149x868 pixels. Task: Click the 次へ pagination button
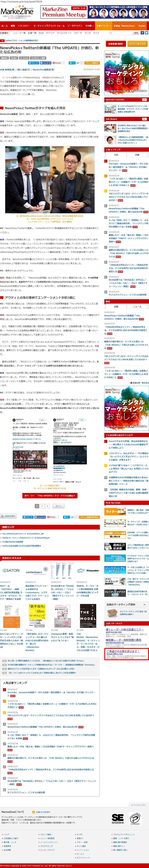point(59,506)
